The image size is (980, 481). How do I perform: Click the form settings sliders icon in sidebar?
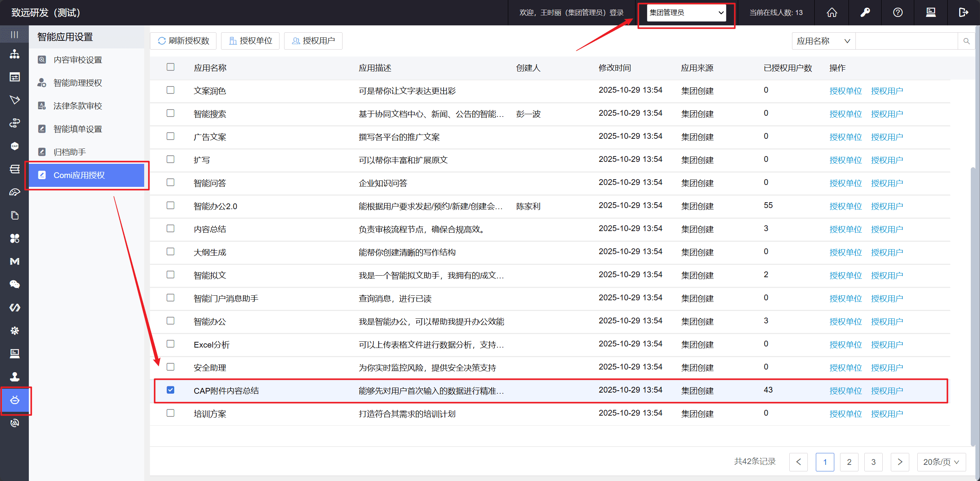(x=15, y=77)
